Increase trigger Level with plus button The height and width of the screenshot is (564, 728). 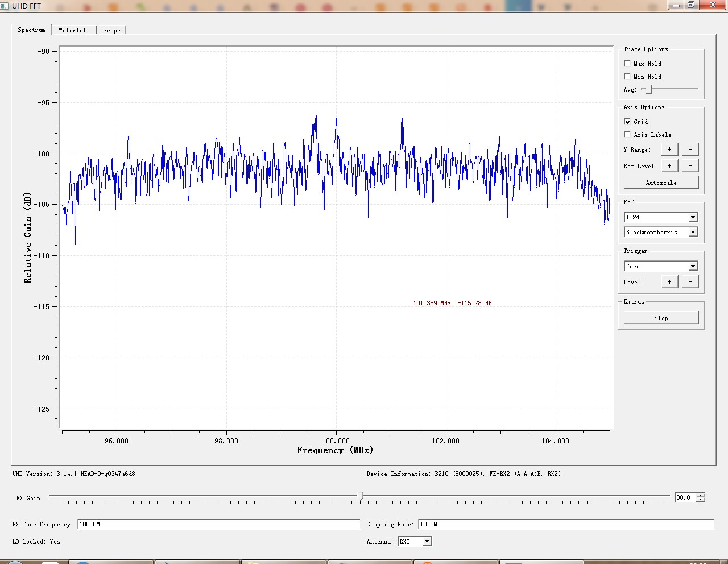coord(669,281)
